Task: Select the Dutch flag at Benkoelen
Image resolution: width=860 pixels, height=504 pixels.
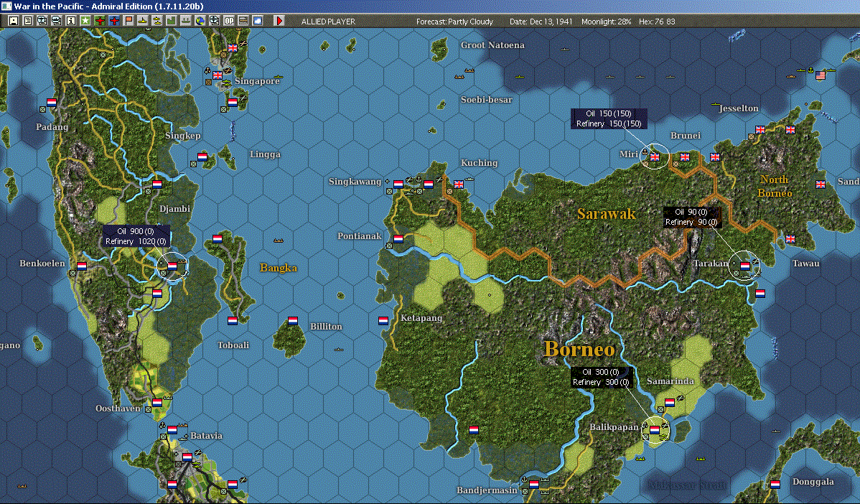Action: 82,266
